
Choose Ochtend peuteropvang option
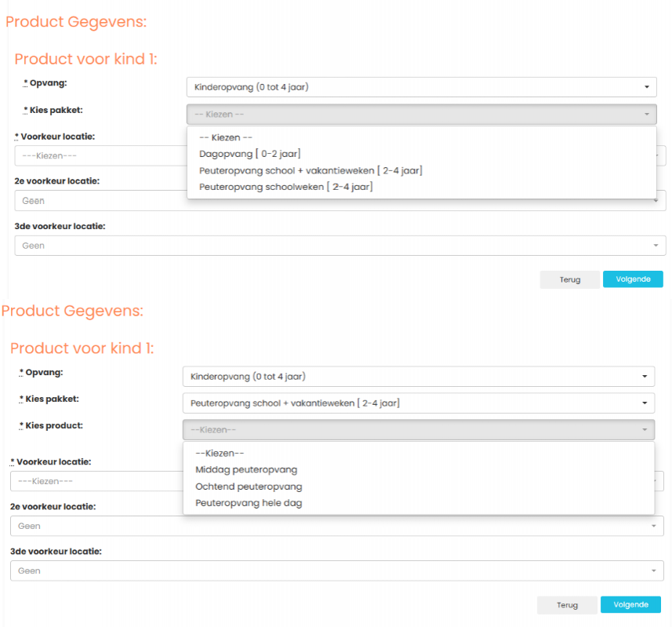[249, 487]
